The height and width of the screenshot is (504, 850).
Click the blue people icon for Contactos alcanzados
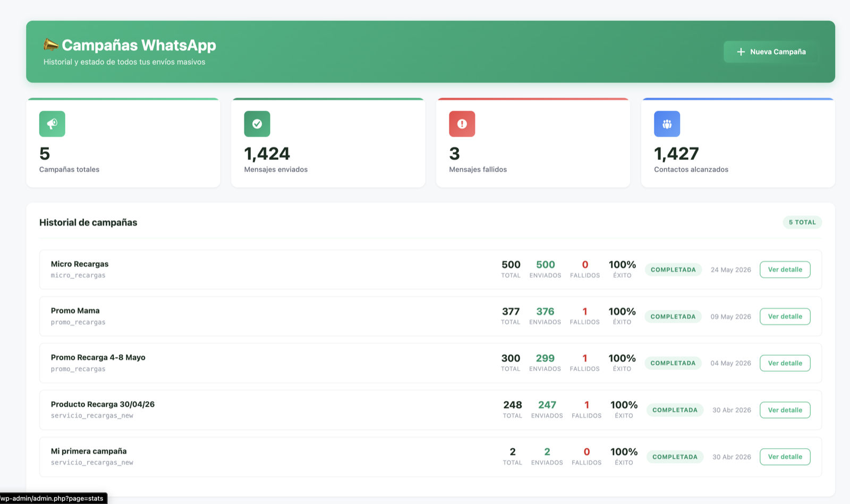667,124
